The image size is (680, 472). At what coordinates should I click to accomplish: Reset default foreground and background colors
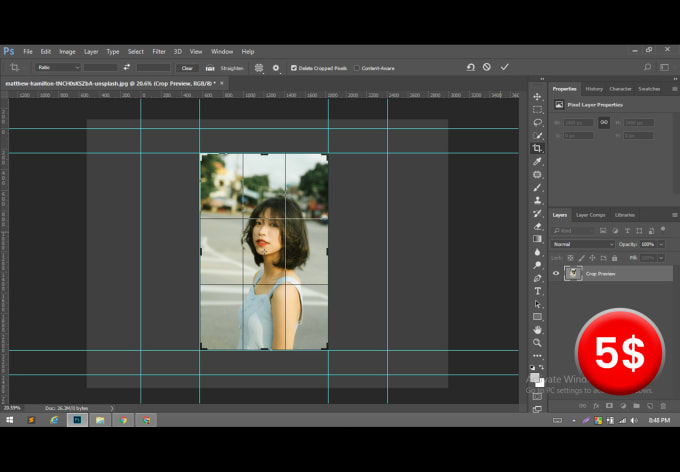click(533, 367)
